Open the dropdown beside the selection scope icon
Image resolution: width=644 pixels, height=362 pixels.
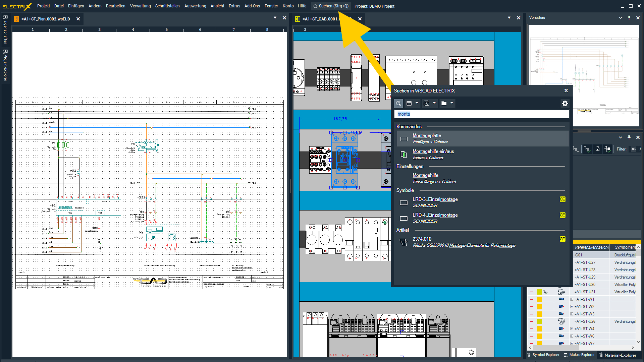pos(434,103)
